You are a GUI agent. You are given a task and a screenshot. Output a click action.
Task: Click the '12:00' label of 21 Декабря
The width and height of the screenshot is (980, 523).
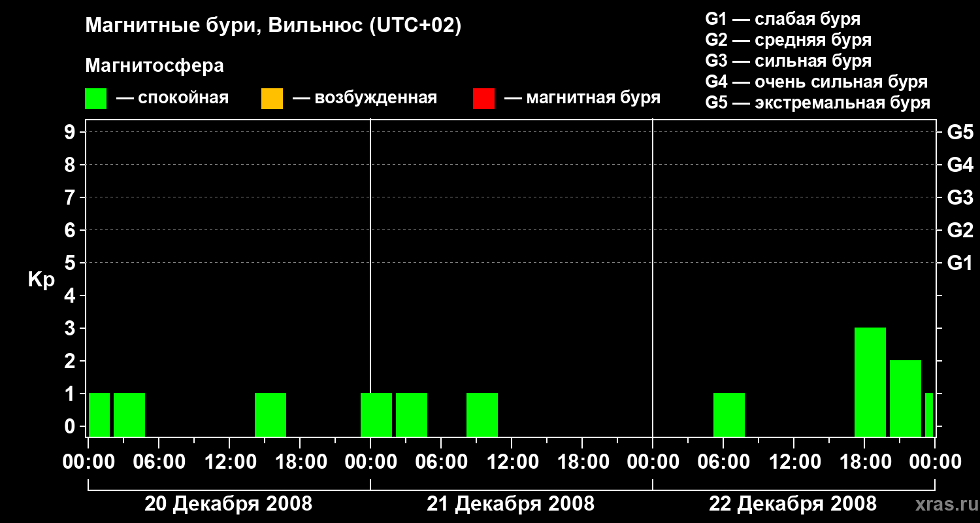coord(512,462)
